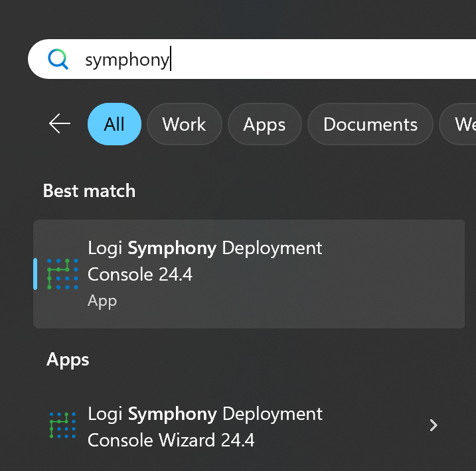Click the "Console Wizard 24.4" text line
The width and height of the screenshot is (476, 471).
pos(171,440)
